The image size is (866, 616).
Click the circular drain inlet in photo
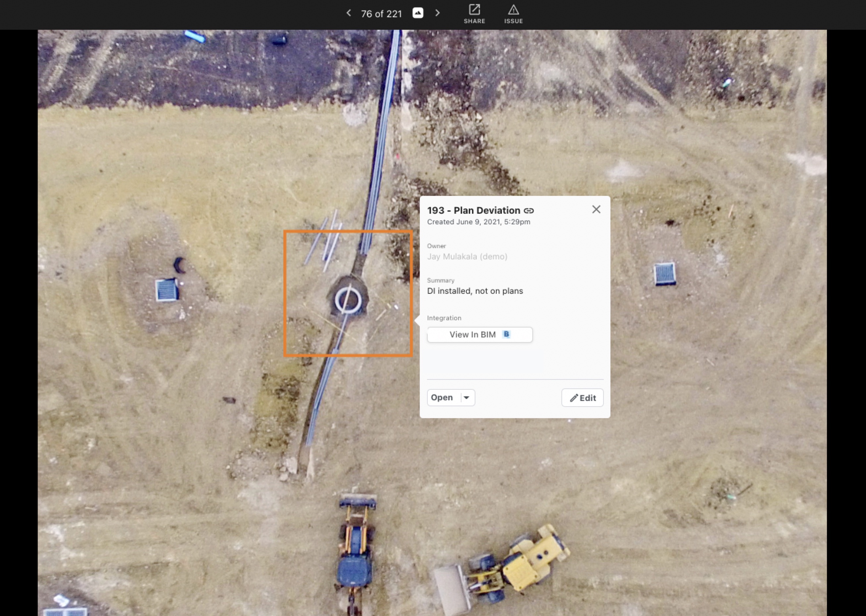(348, 300)
